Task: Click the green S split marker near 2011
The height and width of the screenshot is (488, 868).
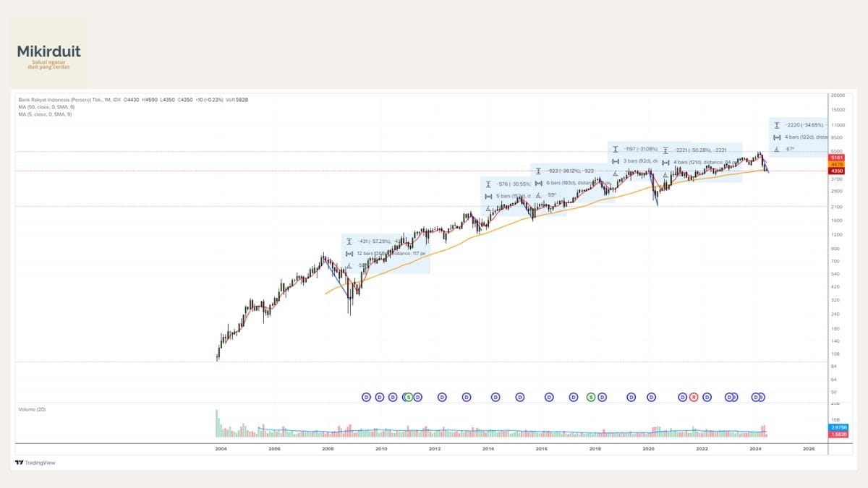Action: 409,397
